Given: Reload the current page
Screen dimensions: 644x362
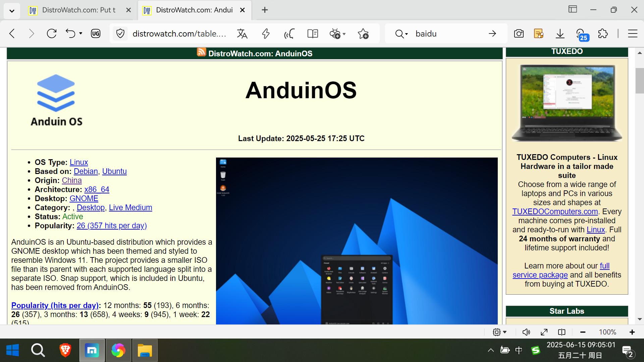Looking at the screenshot, I should click(x=52, y=34).
